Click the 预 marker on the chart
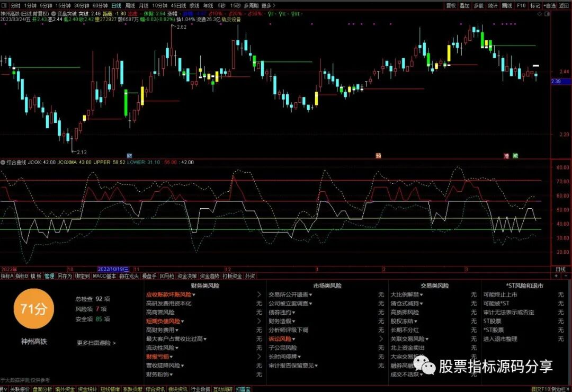This screenshot has height=392, width=572. pyautogui.click(x=378, y=156)
